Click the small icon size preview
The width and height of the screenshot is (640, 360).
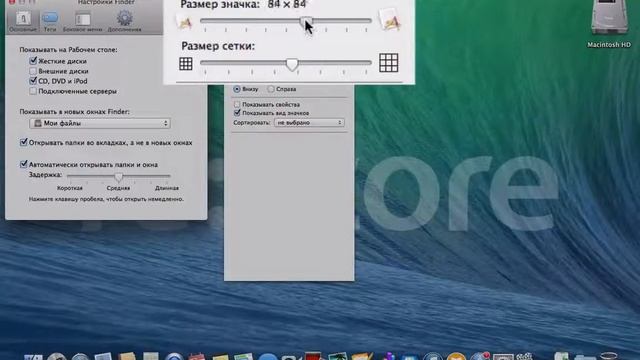click(184, 22)
